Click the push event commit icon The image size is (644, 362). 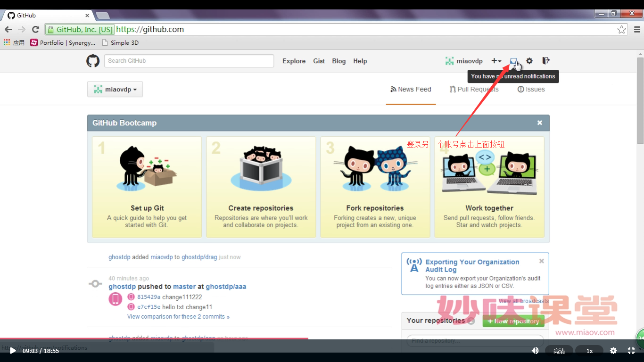[95, 284]
